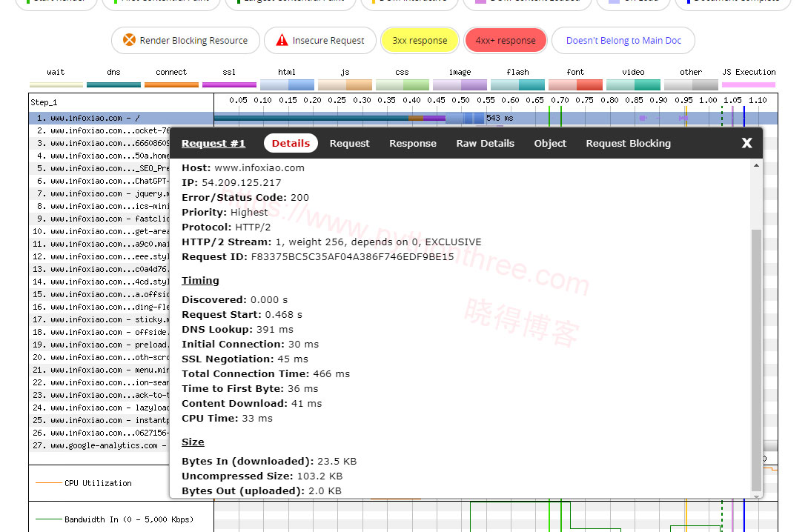
Task: Select request row 13 ending c0a4d76
Action: point(99,270)
